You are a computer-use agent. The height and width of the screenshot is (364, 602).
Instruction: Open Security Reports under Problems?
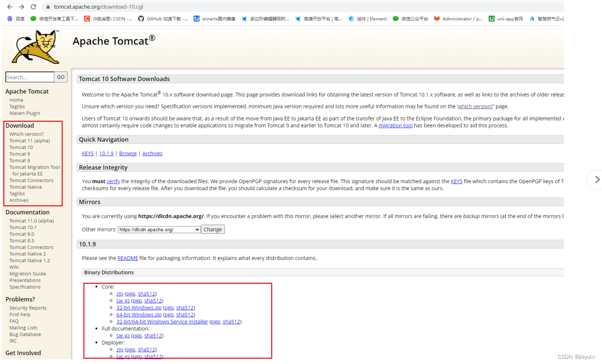point(28,308)
